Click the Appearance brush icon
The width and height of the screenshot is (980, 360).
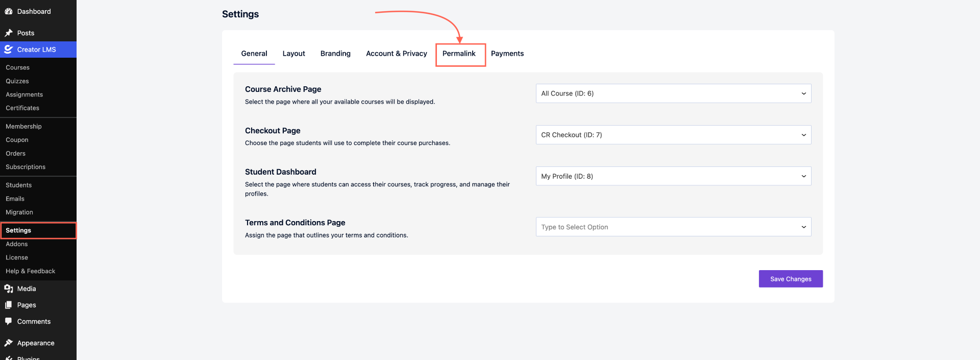(9, 343)
